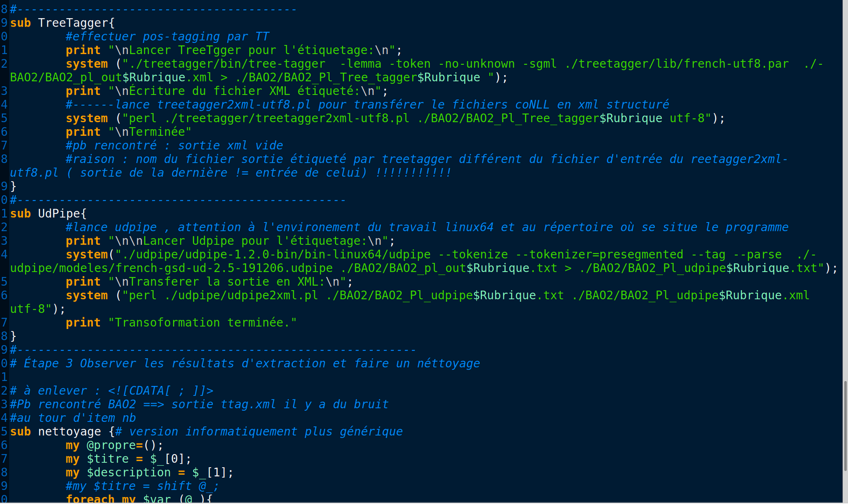Click the vertical scrollbar thumb at right
Viewport: 848px width, 504px height.
point(845,427)
